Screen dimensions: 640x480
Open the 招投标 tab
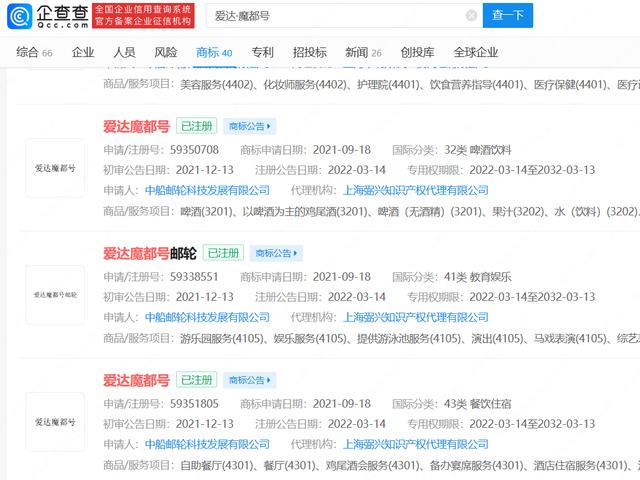tap(309, 52)
